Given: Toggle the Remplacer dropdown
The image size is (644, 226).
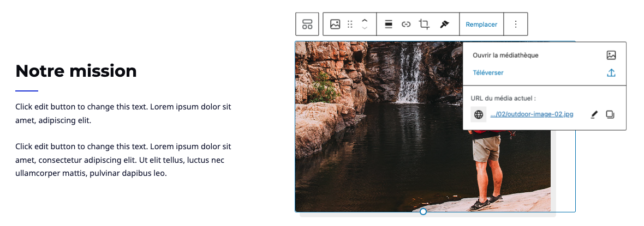Looking at the screenshot, I should click(x=481, y=25).
